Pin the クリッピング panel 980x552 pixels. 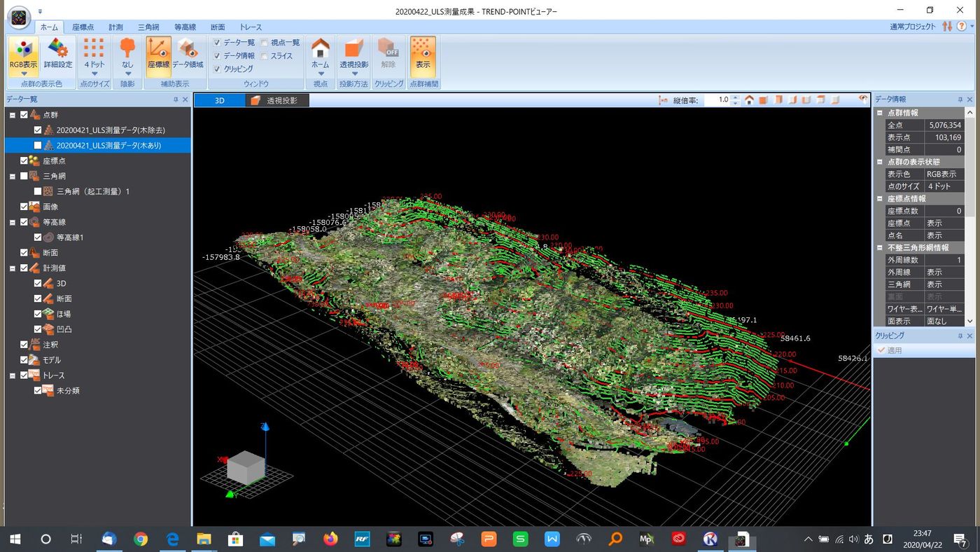point(960,336)
